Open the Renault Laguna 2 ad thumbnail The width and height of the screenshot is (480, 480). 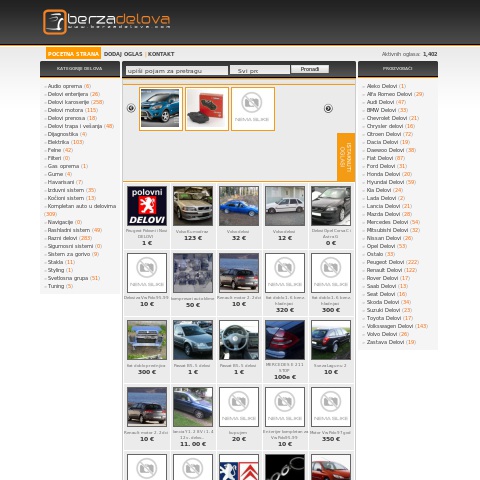click(331, 340)
